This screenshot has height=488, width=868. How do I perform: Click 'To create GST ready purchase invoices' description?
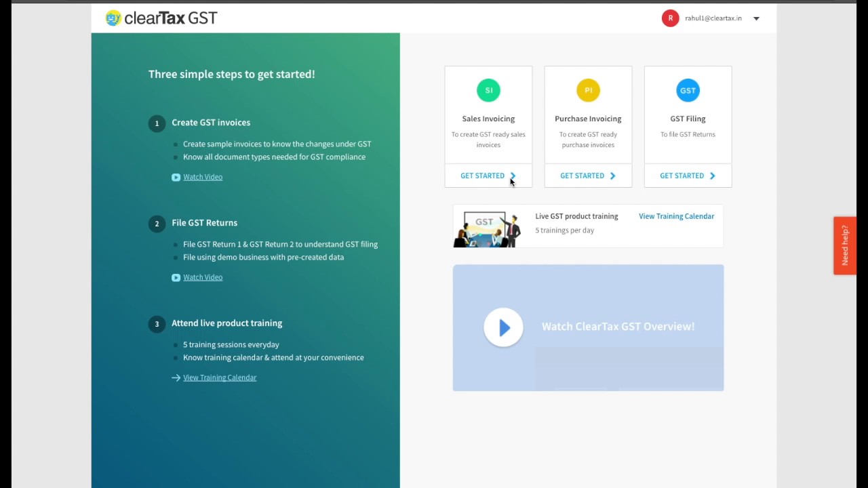588,140
